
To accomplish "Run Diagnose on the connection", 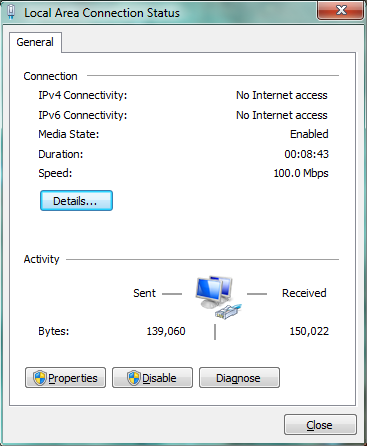I will [x=239, y=378].
